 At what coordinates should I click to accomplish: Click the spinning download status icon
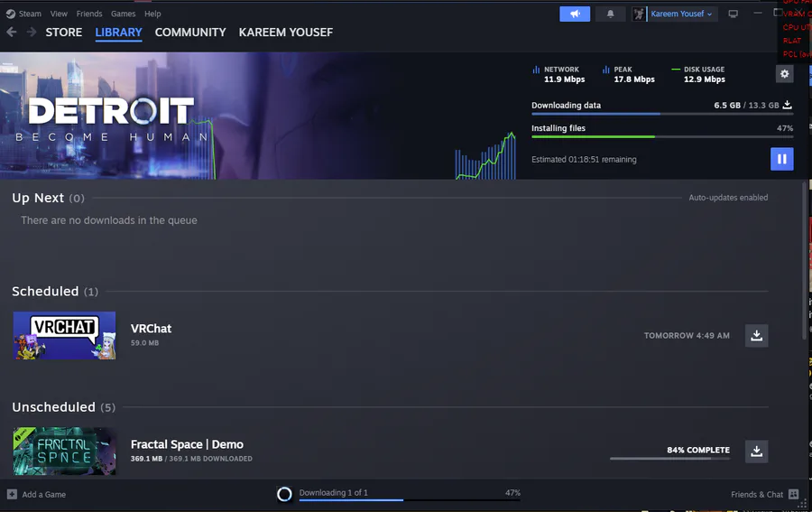click(284, 494)
